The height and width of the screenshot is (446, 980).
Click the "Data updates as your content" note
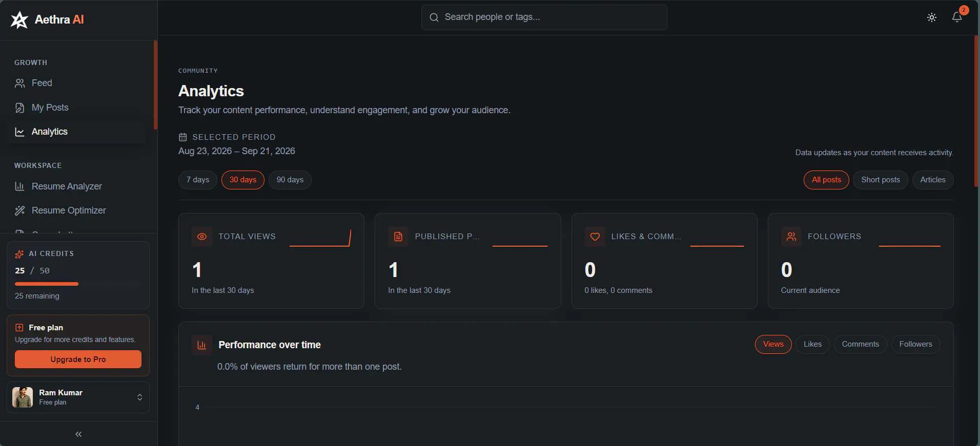tap(874, 153)
